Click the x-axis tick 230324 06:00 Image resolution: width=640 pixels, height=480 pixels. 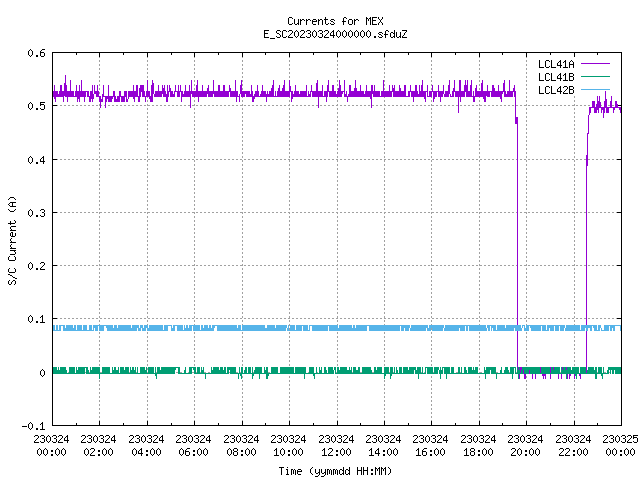[193, 446]
